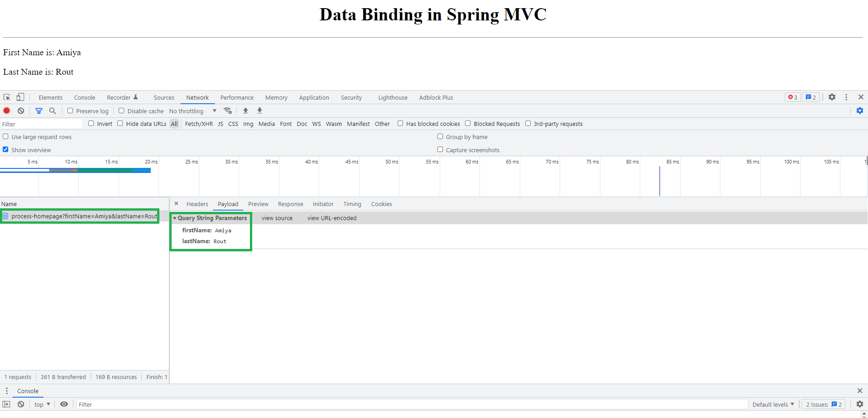The width and height of the screenshot is (868, 418).
Task: Stop recording network log
Action: coord(7,111)
